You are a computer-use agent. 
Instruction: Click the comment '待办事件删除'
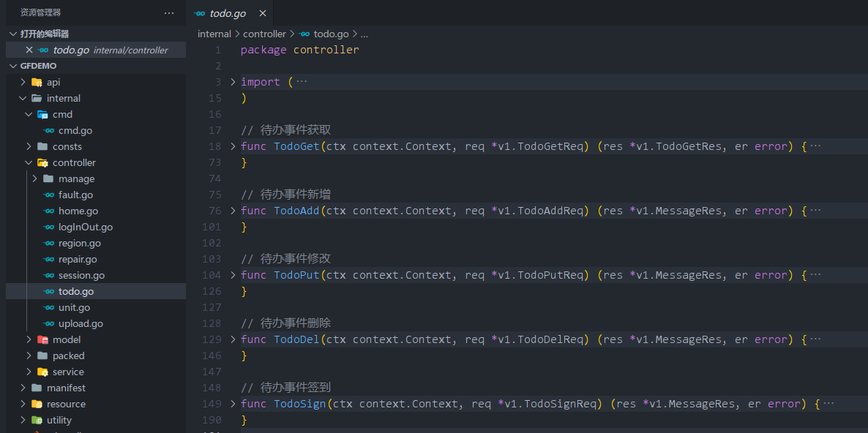[x=296, y=323]
